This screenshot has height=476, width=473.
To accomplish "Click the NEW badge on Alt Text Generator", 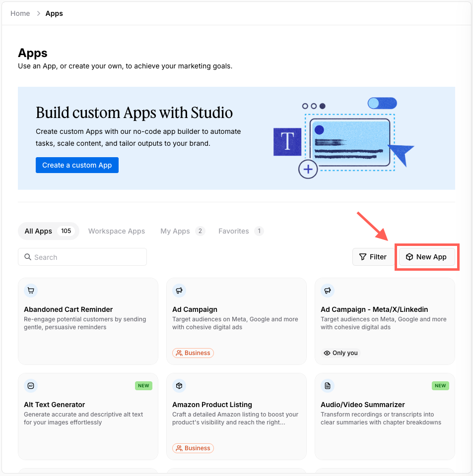I will 144,386.
